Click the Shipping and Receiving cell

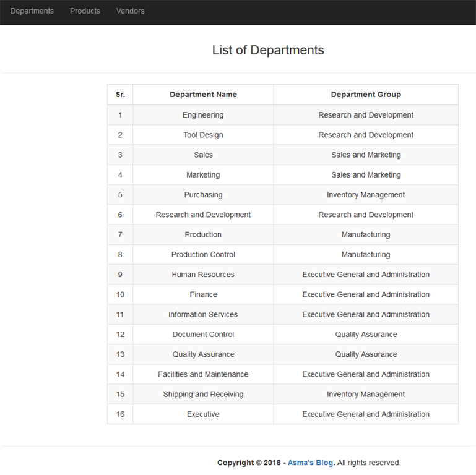coord(203,395)
